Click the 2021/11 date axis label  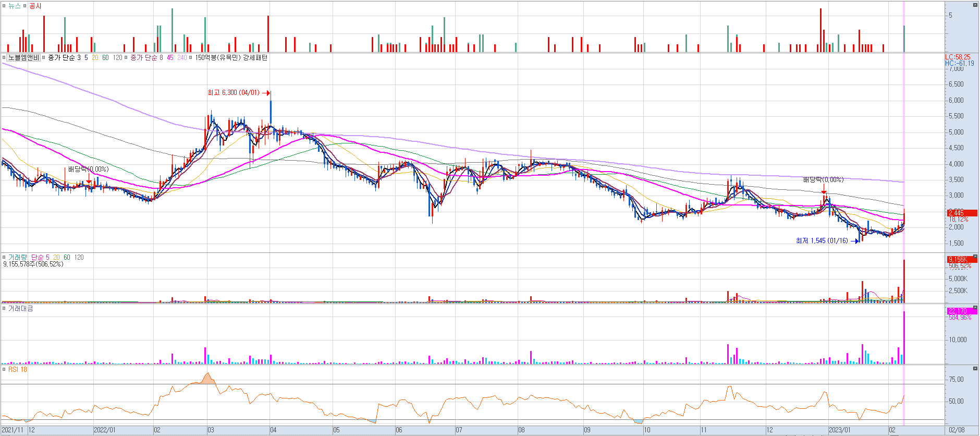13,430
